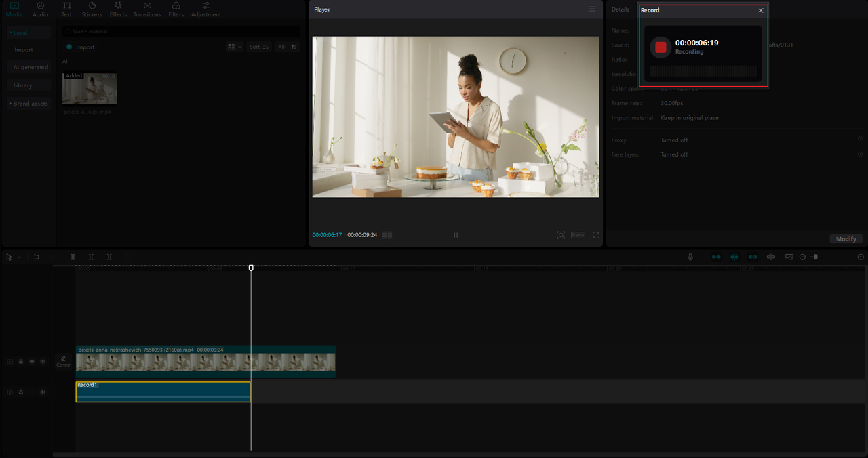868x458 pixels.
Task: Switch to the Text tab
Action: coord(66,9)
